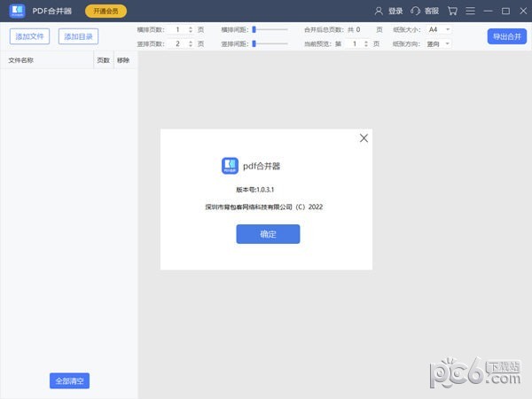Click the pdf合并器 title in dialog

coord(262,166)
